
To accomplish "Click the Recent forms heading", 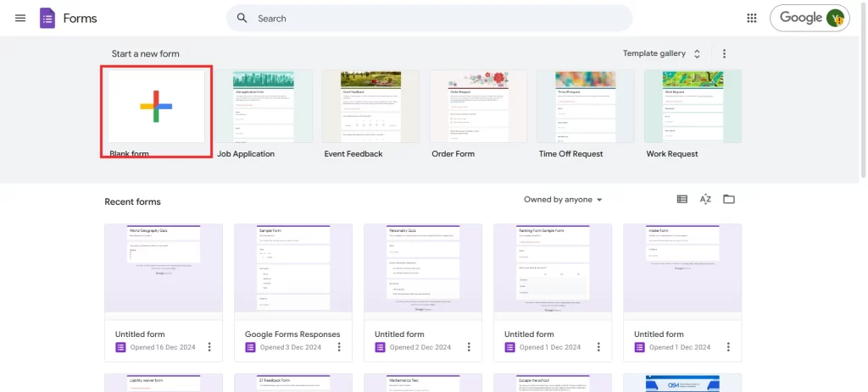I will tap(133, 202).
